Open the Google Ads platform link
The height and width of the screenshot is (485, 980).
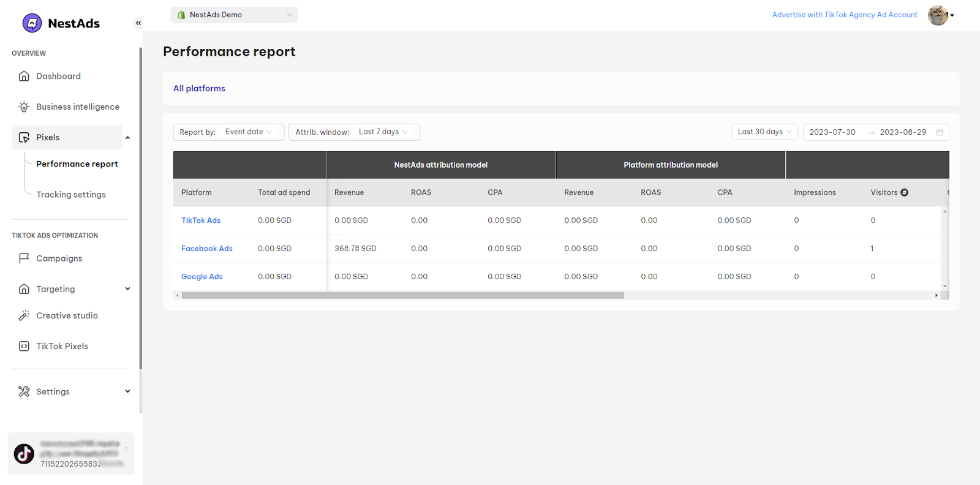[x=202, y=277]
